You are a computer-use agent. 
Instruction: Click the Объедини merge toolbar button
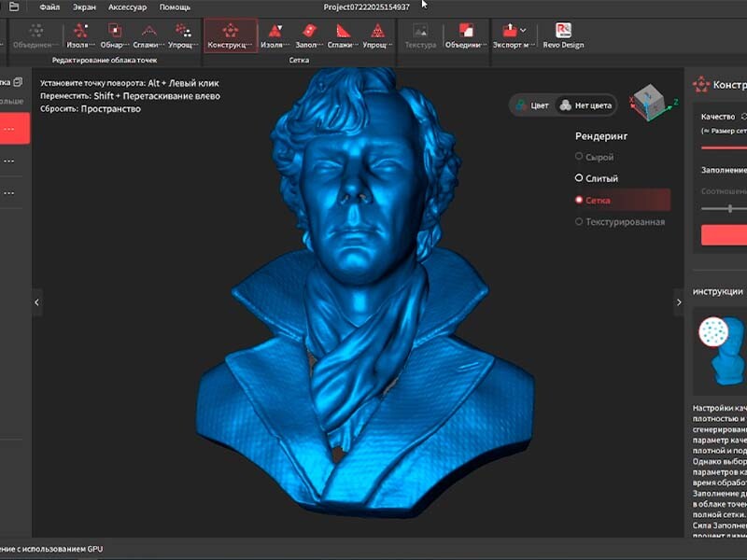(x=465, y=35)
